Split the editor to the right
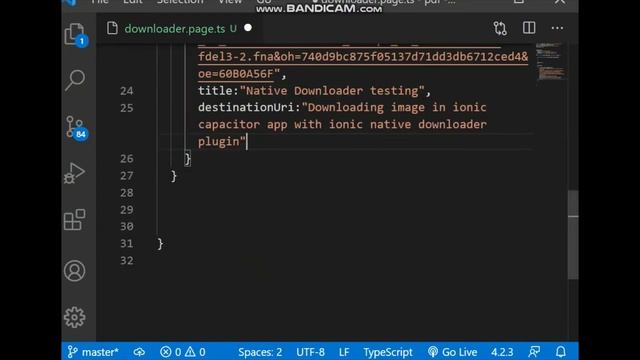Screen dimensions: 640x360 click(x=529, y=28)
